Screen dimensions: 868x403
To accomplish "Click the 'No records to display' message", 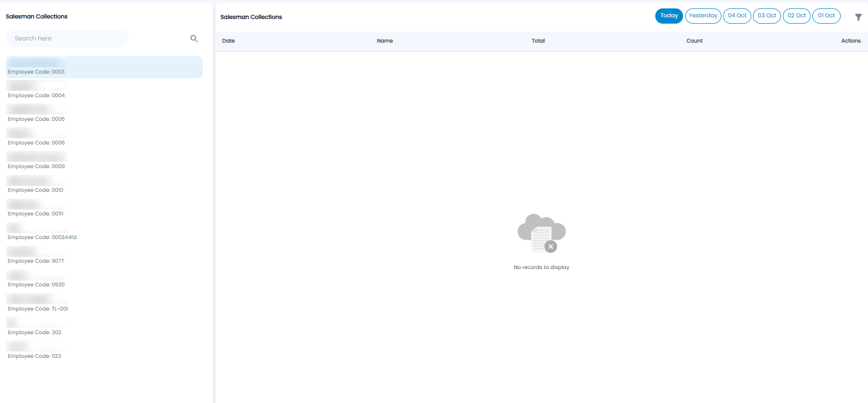I will tap(541, 267).
